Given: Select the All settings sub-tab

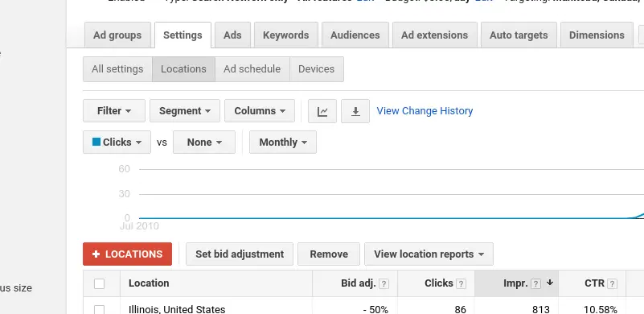Looking at the screenshot, I should click(117, 69).
